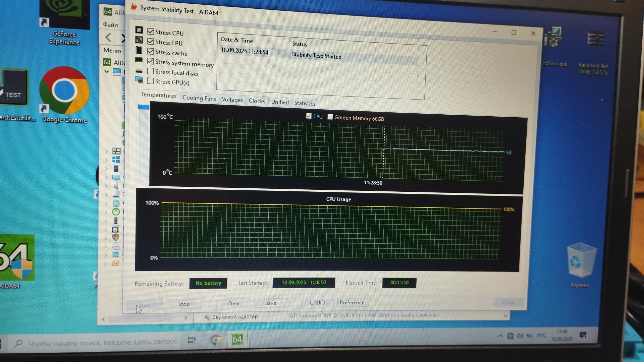Screen dimensions: 644x362
Task: Enable Stress GPU(s) checkbox
Action: coord(151,81)
